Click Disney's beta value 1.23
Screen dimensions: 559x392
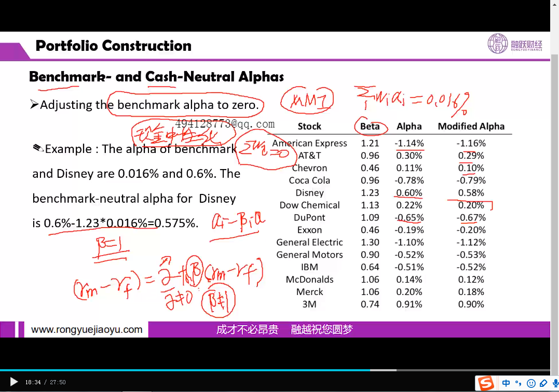370,193
